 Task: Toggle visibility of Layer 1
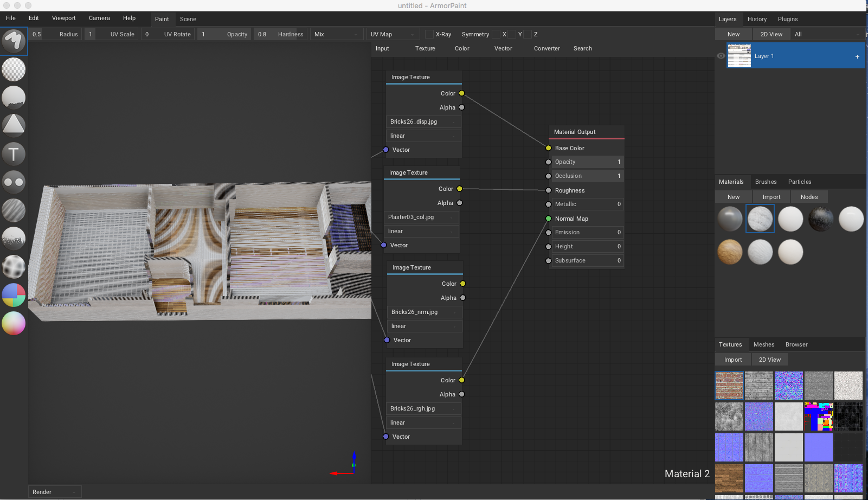[721, 55]
